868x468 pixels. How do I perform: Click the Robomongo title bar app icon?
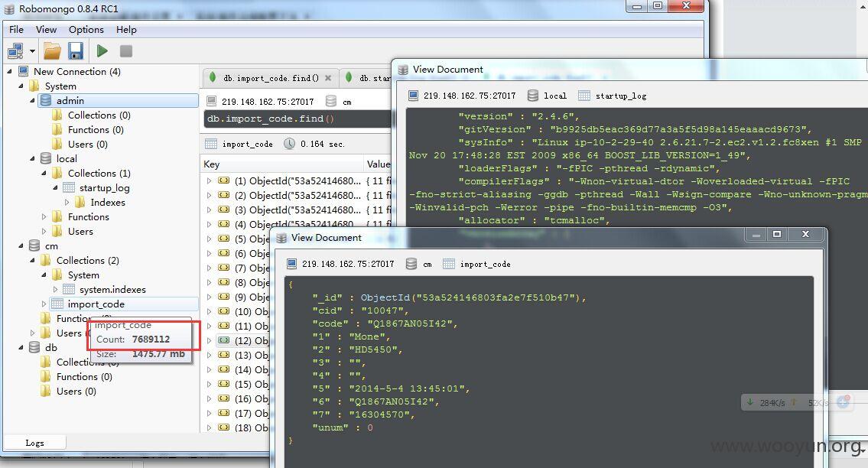tap(9, 9)
